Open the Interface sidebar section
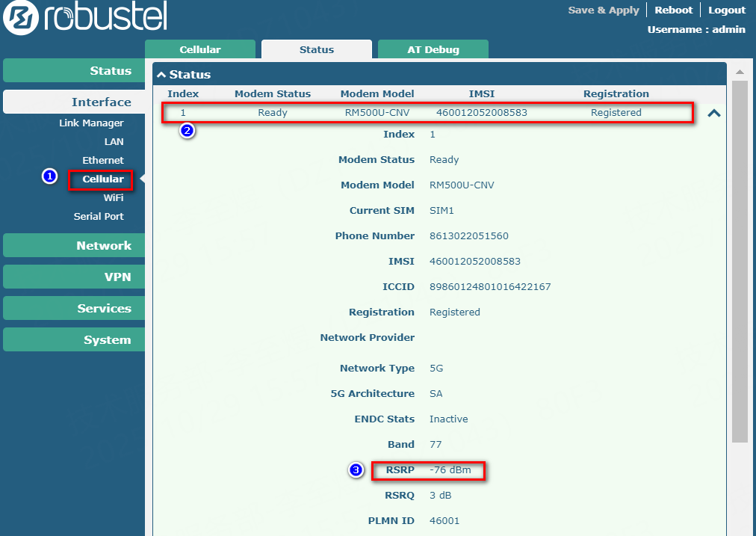 pyautogui.click(x=75, y=102)
